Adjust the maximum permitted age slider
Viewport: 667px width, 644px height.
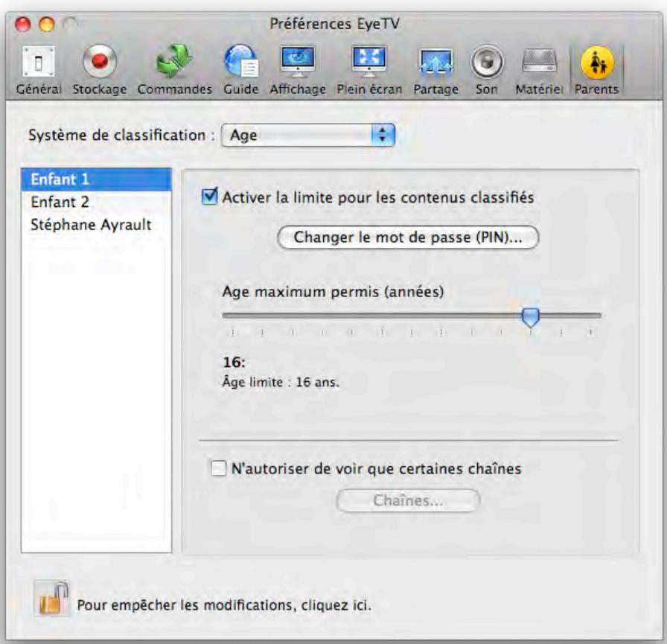tap(530, 316)
